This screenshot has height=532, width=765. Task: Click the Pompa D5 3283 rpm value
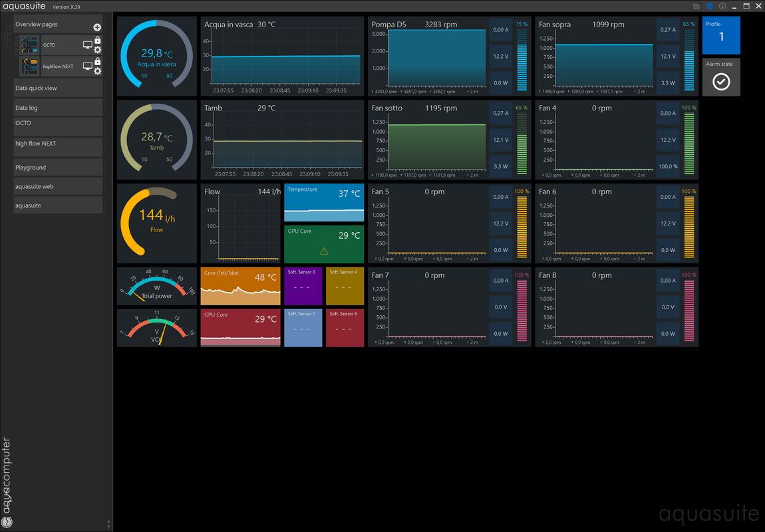pos(440,25)
